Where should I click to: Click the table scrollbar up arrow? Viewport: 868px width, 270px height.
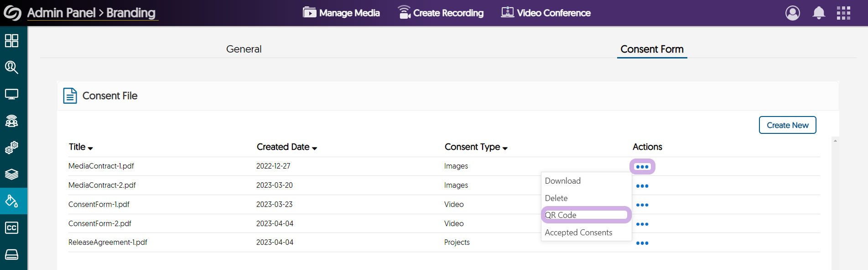pos(835,141)
